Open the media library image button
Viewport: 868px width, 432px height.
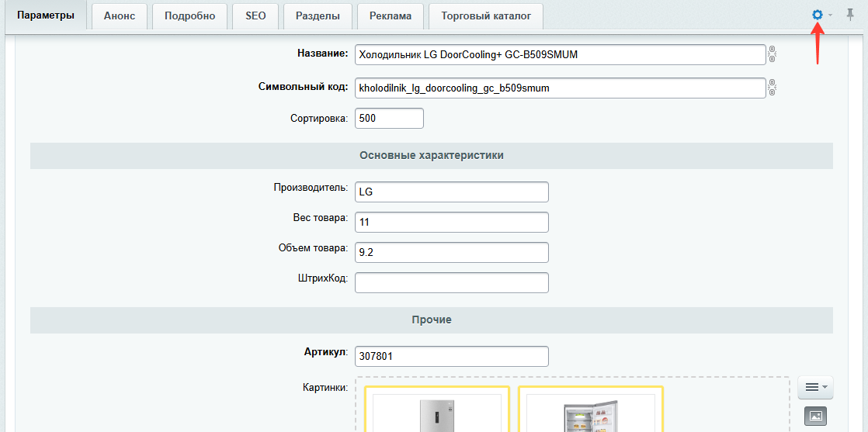(815, 416)
